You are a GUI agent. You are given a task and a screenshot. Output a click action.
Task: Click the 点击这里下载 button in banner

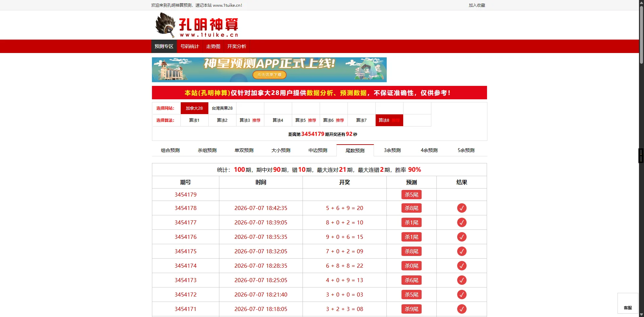269,75
